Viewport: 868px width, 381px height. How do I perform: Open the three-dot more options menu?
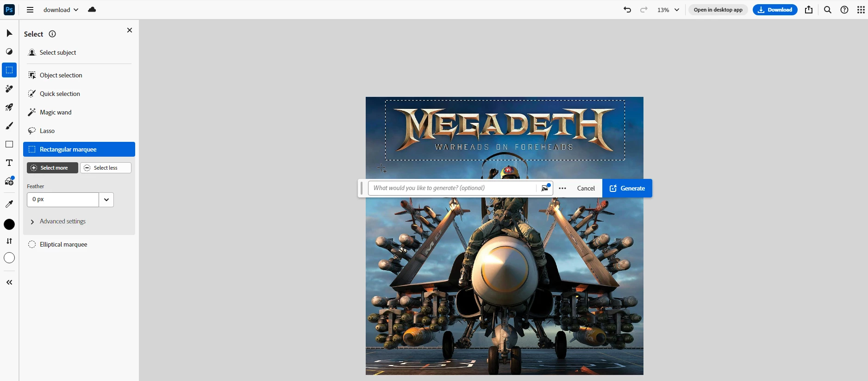(562, 188)
